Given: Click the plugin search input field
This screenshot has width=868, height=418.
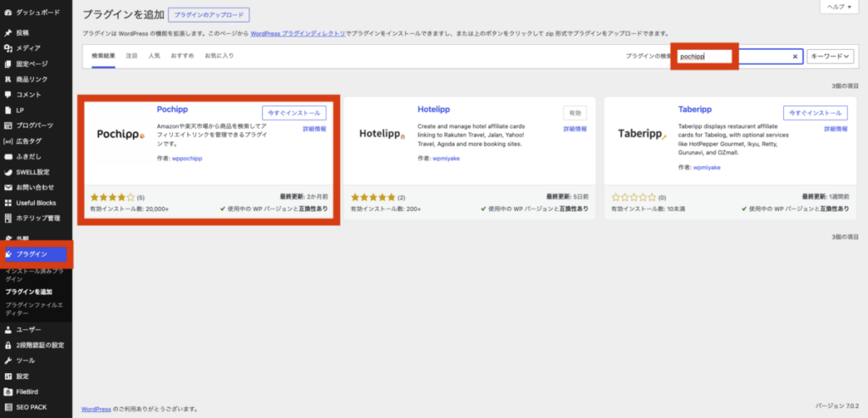Looking at the screenshot, I should [x=740, y=57].
